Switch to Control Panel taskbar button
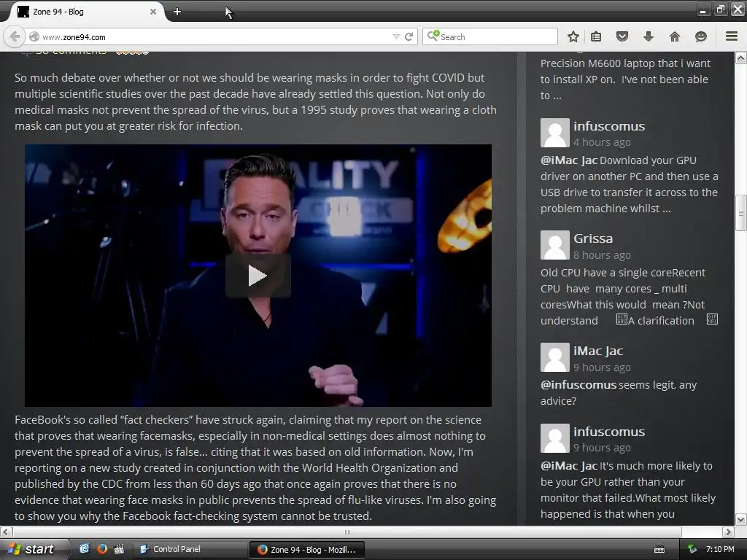 coord(190,549)
